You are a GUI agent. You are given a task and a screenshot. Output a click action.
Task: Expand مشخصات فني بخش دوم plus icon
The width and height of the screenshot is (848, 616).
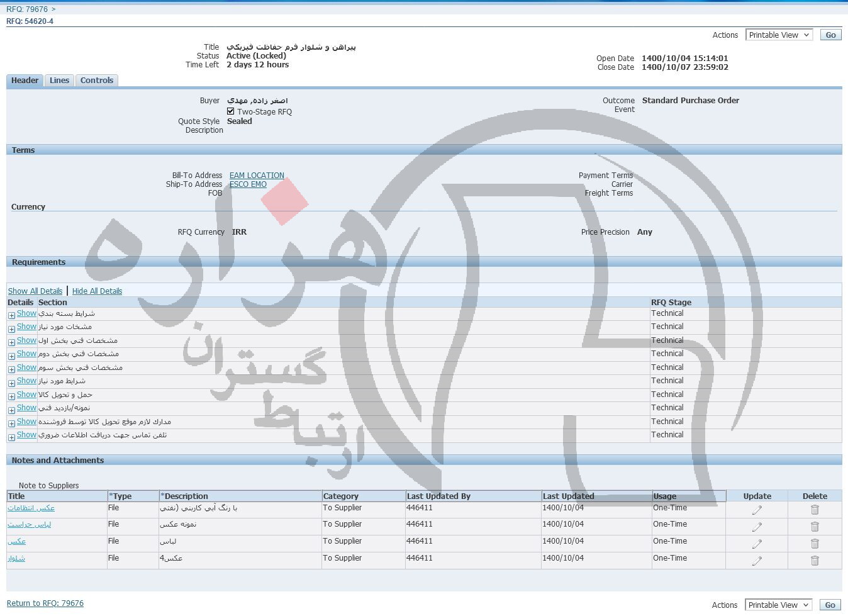click(11, 356)
